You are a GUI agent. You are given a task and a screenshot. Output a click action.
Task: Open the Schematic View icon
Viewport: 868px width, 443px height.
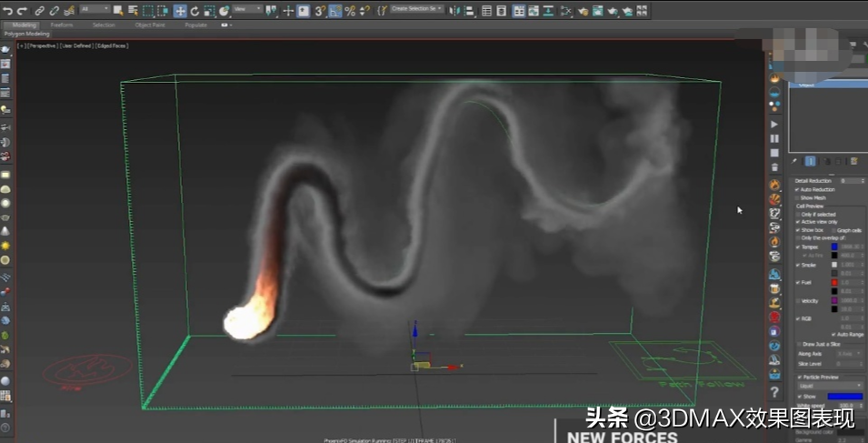tap(548, 11)
